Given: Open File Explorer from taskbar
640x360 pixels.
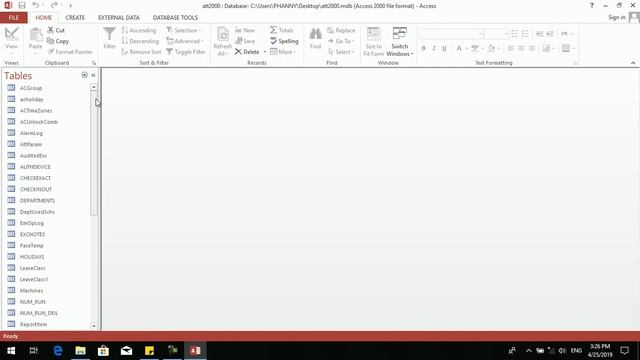Looking at the screenshot, I should [80, 351].
